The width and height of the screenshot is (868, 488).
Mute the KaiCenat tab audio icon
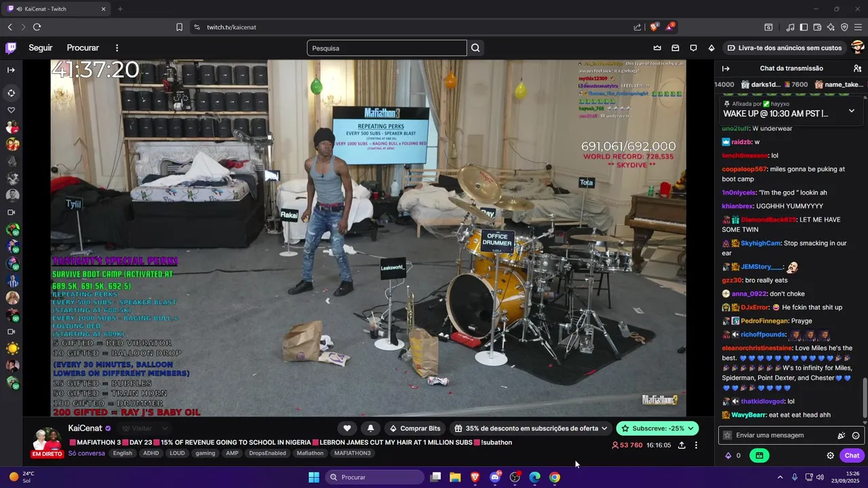point(18,9)
